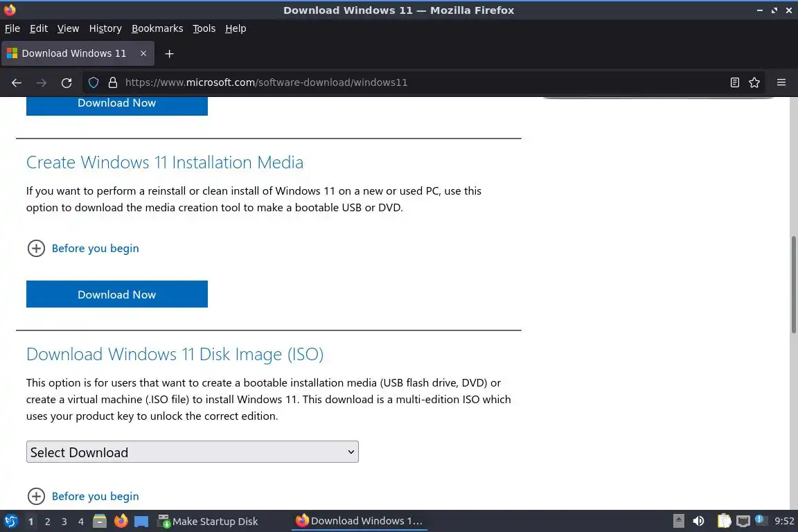This screenshot has width=798, height=532.
Task: Click the partially visible top Download Now button
Action: point(117,106)
